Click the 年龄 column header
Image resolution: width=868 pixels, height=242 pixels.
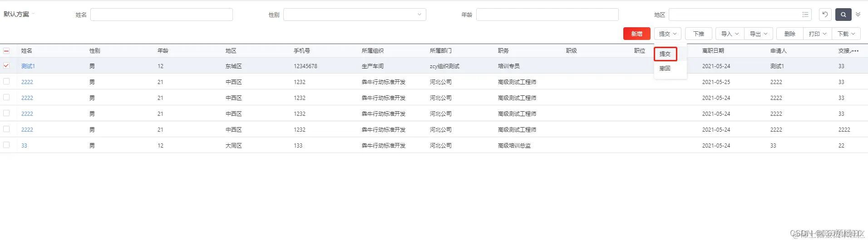click(163, 51)
